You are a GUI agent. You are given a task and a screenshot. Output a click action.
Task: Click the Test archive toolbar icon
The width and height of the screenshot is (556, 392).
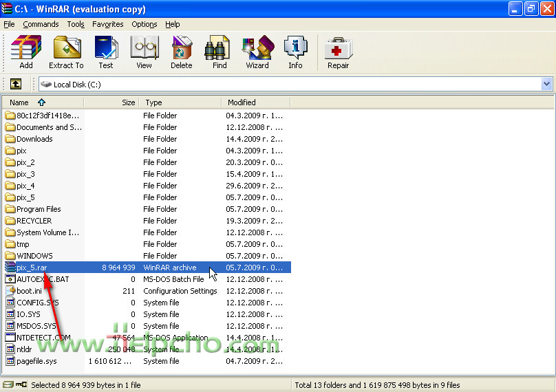click(106, 47)
